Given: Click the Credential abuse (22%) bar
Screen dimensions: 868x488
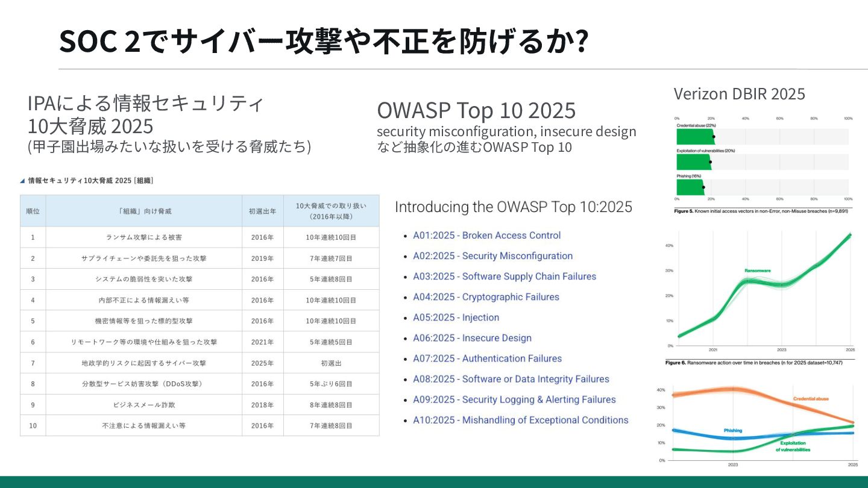Looking at the screenshot, I should point(695,137).
